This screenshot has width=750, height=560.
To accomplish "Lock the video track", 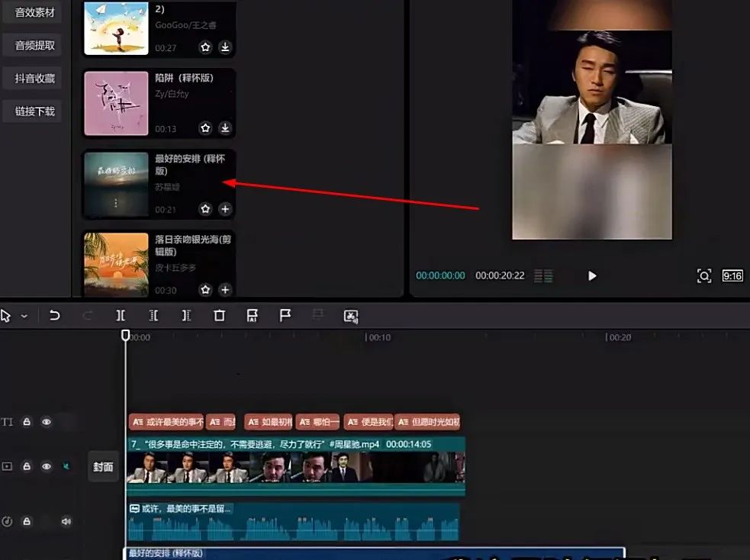I will click(27, 466).
